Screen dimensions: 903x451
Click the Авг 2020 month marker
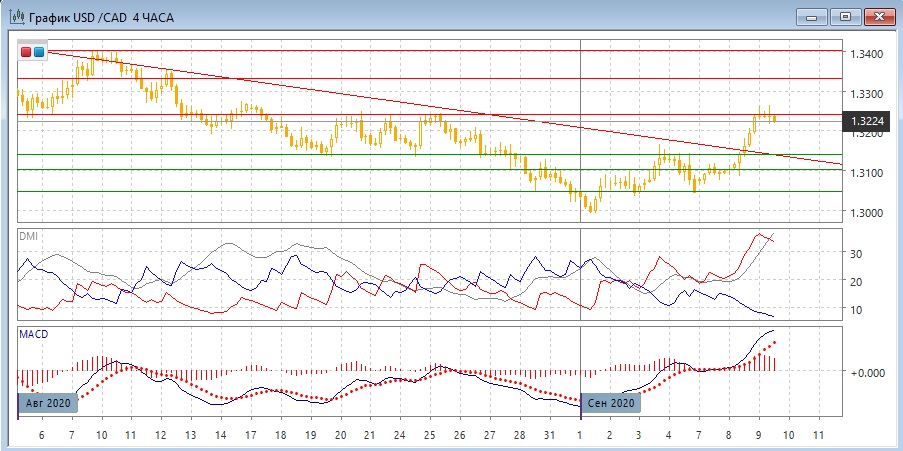coord(48,403)
